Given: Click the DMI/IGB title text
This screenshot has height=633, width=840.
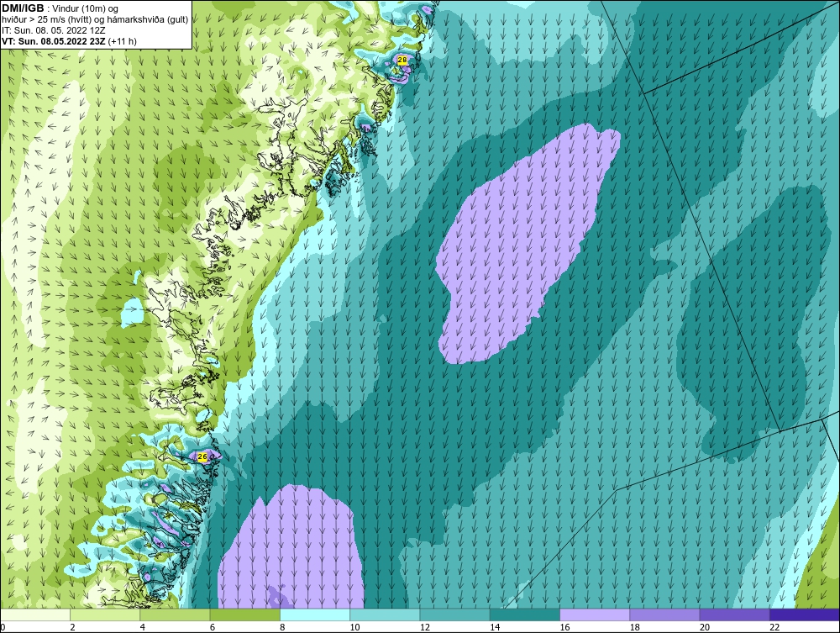Looking at the screenshot, I should pyautogui.click(x=23, y=8).
